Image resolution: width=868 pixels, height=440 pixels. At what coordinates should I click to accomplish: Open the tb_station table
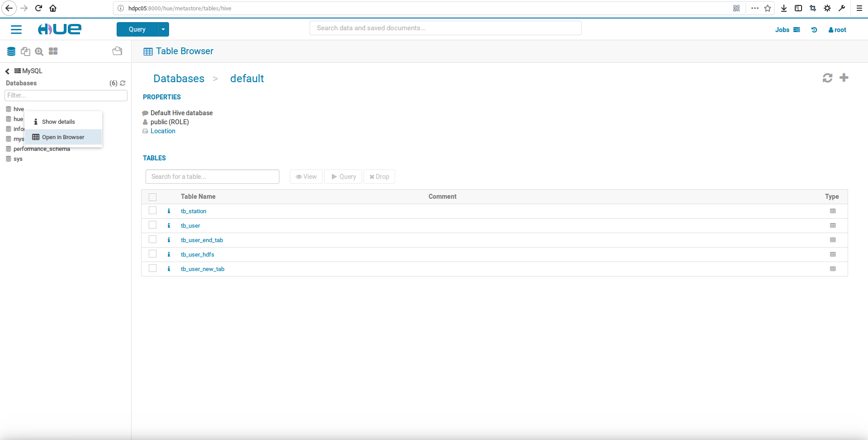[193, 211]
